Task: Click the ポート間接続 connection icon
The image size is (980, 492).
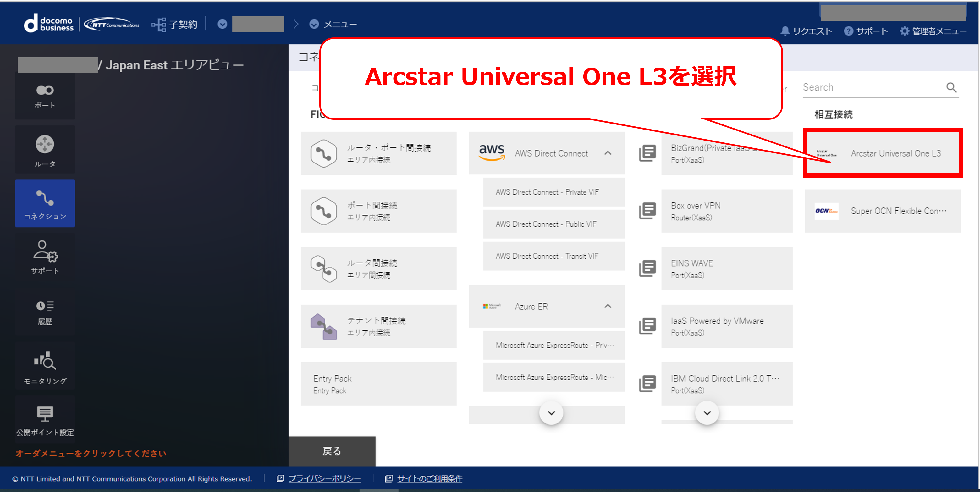Action: tap(324, 211)
